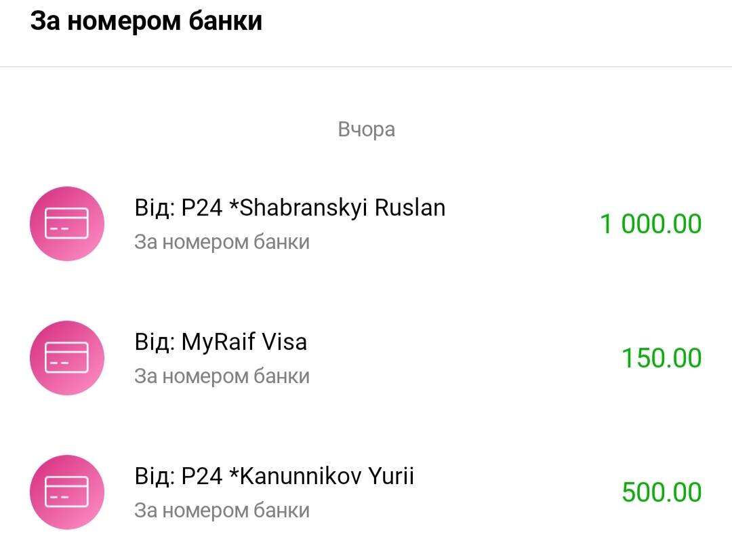
Task: Tap the 150.00 green amount
Action: 662,358
